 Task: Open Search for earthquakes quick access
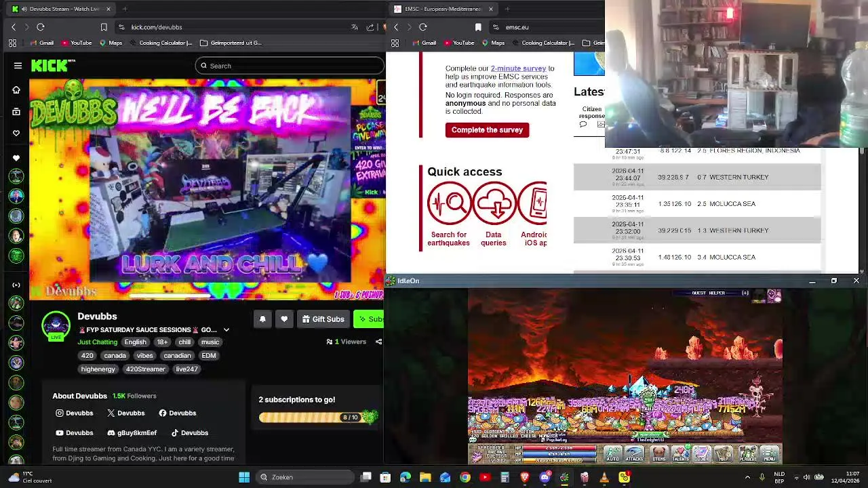tap(448, 214)
